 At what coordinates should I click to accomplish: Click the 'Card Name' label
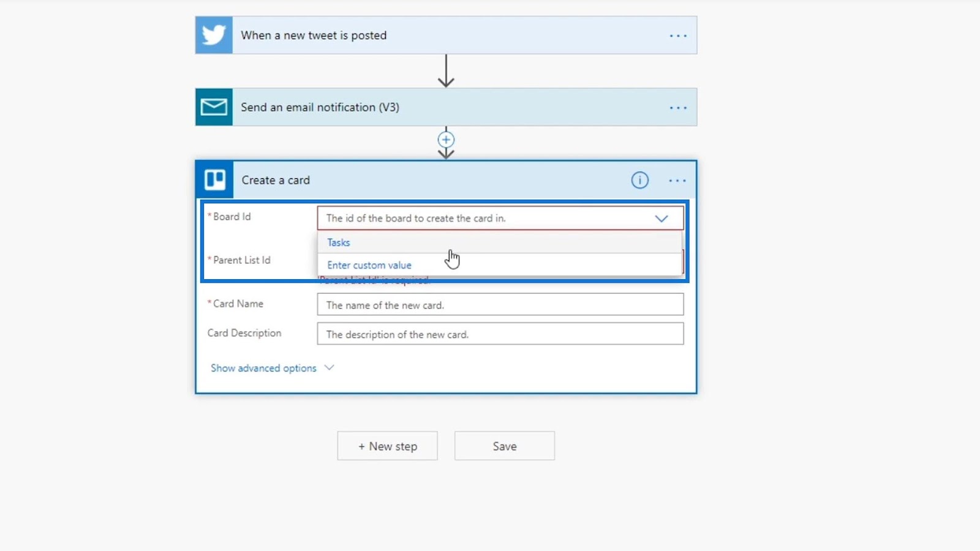click(238, 304)
